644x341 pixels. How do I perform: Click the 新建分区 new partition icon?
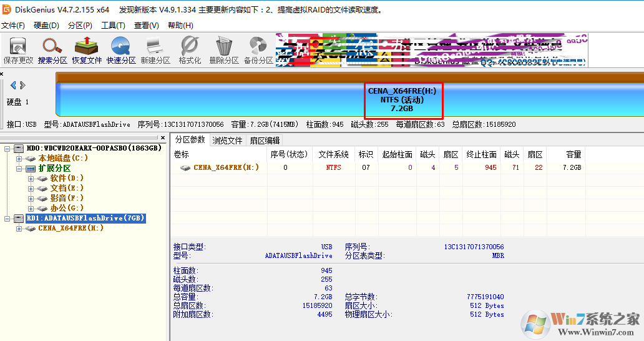155,51
